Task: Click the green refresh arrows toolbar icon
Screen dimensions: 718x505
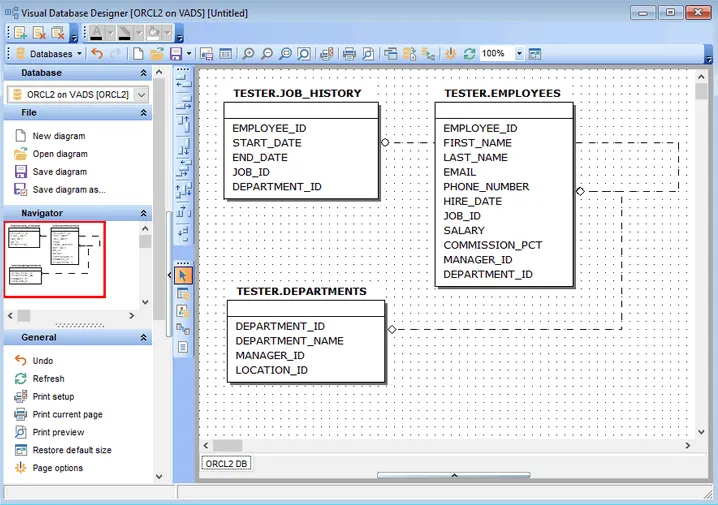Action: click(470, 53)
